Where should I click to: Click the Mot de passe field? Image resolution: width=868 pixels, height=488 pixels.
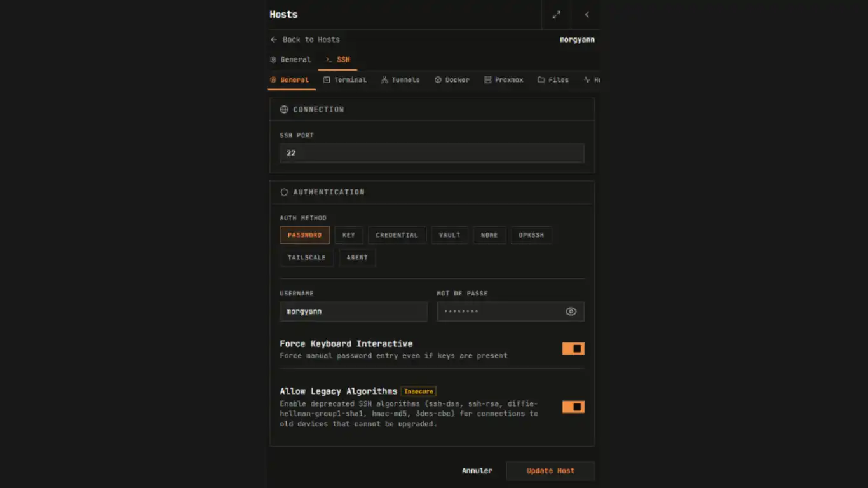click(510, 311)
